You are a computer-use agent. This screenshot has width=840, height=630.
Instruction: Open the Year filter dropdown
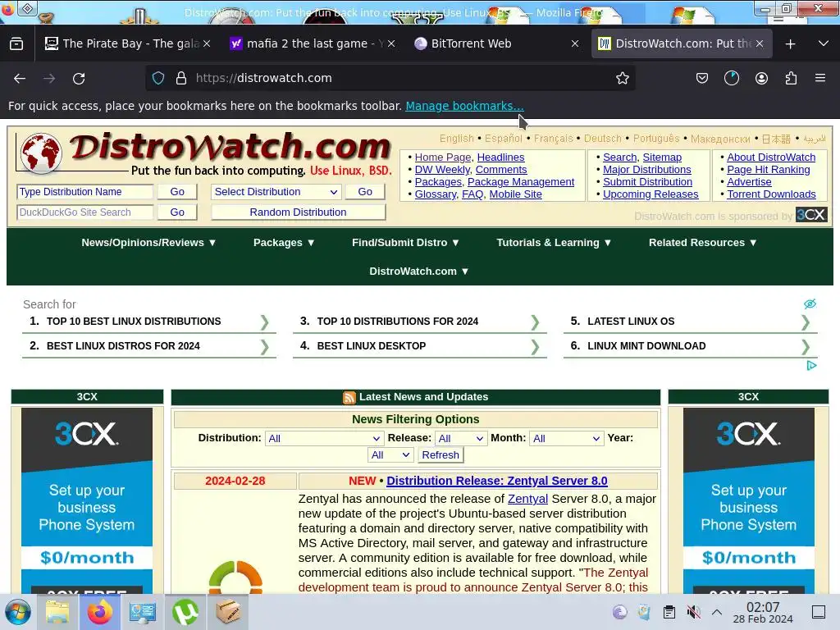coord(390,454)
